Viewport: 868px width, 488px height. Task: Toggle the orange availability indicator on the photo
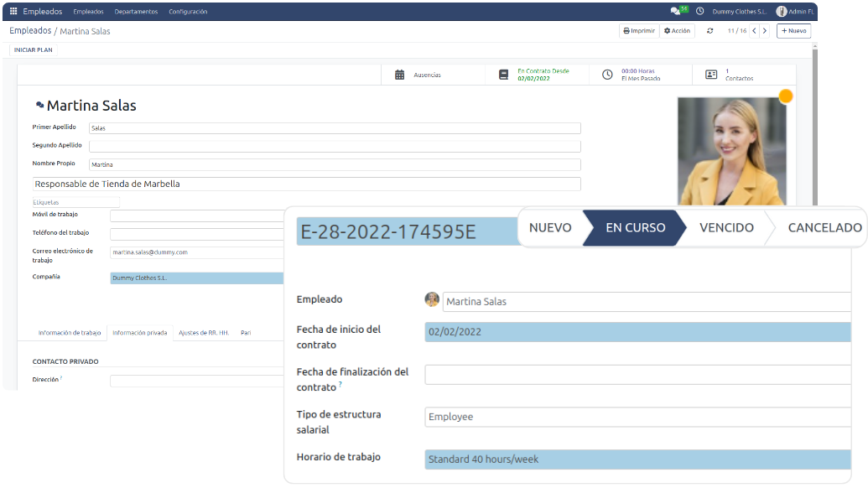point(786,96)
